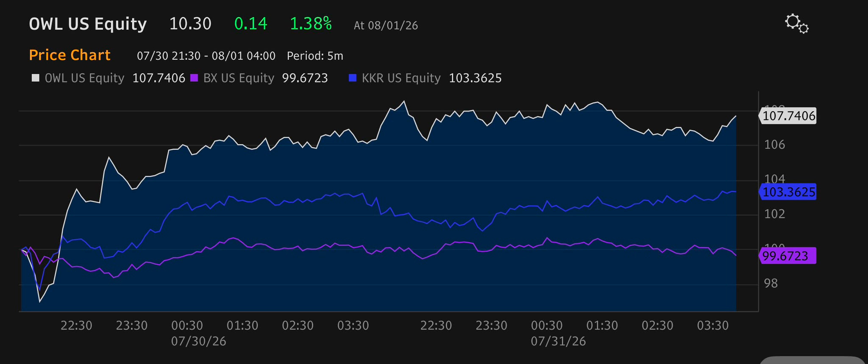Click the purple 99.6723 price tag on axis
Screen dimensions: 868x364
coord(787,256)
